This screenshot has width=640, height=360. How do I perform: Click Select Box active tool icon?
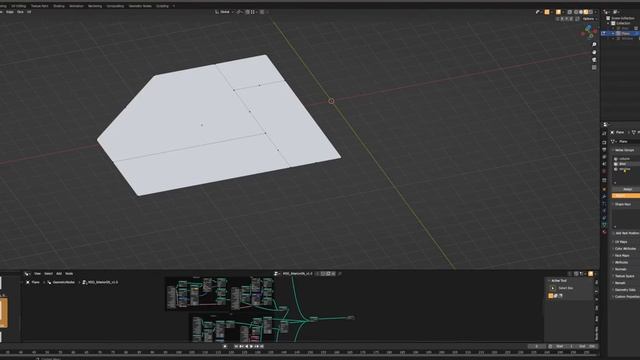point(553,288)
